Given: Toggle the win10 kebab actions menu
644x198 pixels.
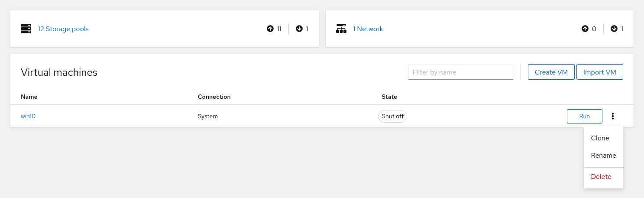Looking at the screenshot, I should click(x=613, y=116).
